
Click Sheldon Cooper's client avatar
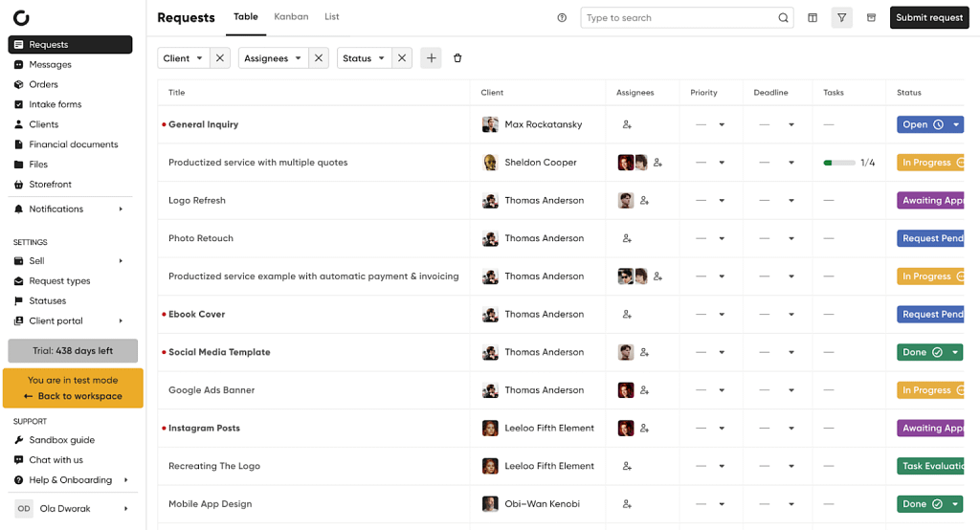point(490,163)
